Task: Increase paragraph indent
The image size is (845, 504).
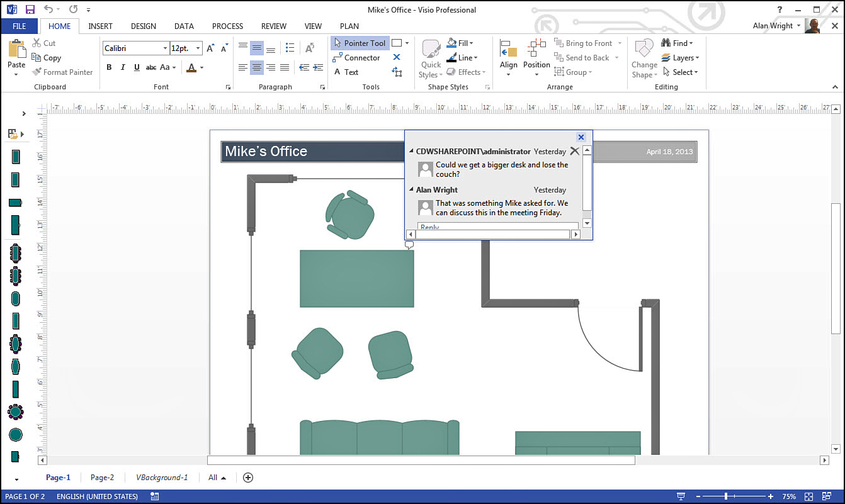Action: pos(317,67)
